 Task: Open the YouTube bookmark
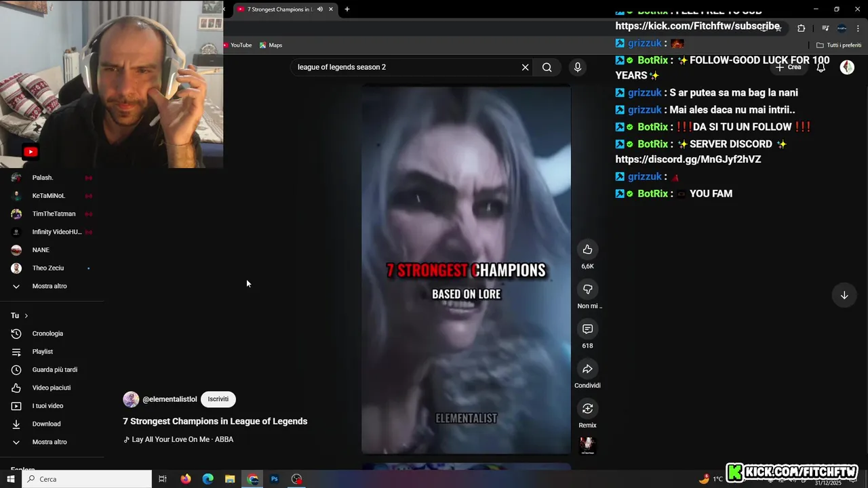click(x=237, y=45)
